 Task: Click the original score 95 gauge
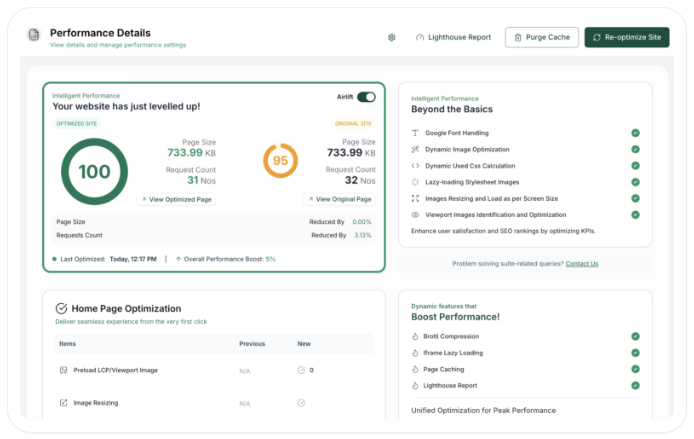[280, 161]
